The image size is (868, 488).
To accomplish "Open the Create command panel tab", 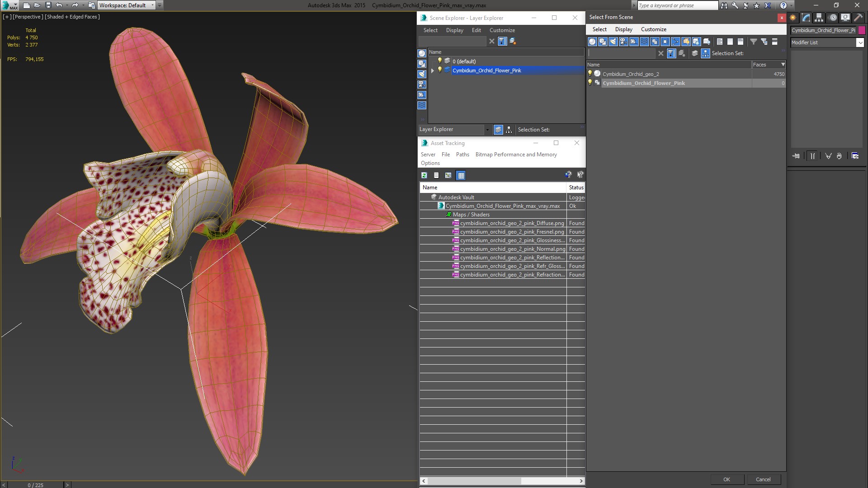I will 793,18.
